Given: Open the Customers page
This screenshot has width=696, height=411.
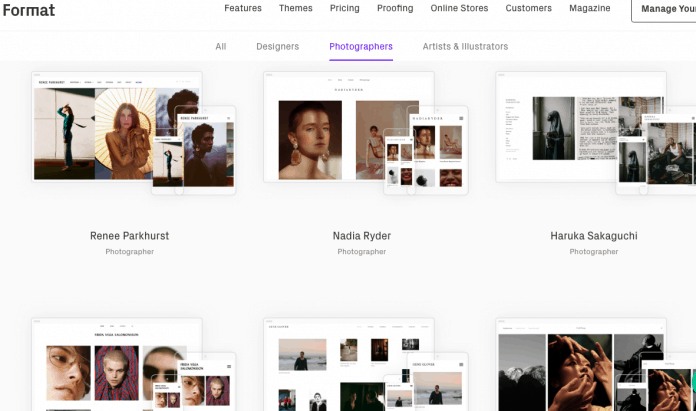Looking at the screenshot, I should click(x=528, y=8).
